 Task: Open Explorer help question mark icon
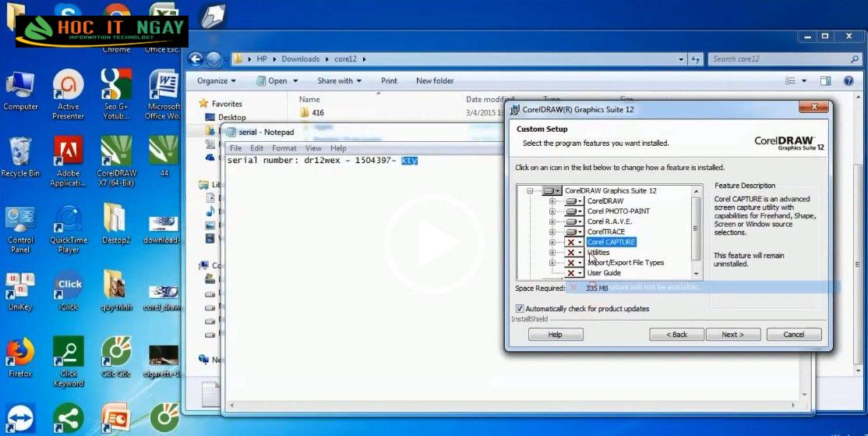848,81
